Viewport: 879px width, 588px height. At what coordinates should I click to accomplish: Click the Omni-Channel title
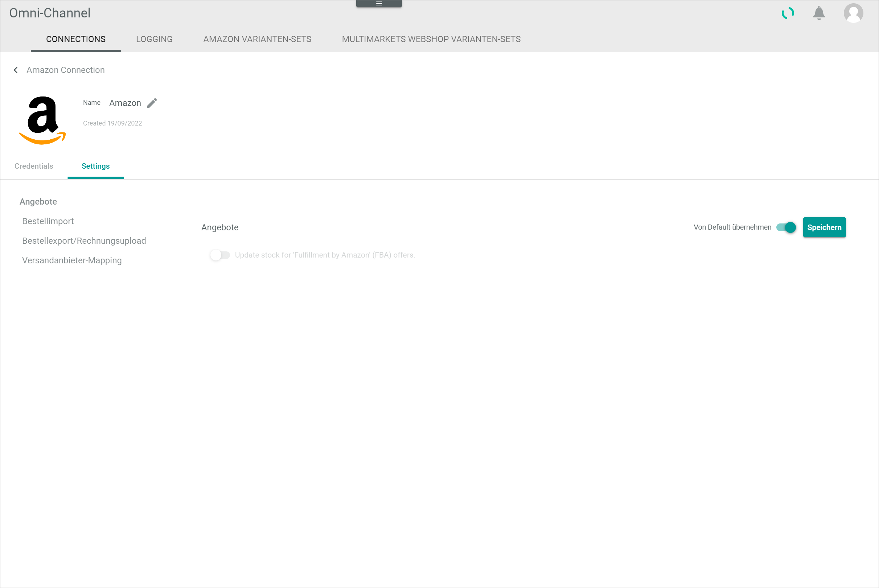coord(50,13)
